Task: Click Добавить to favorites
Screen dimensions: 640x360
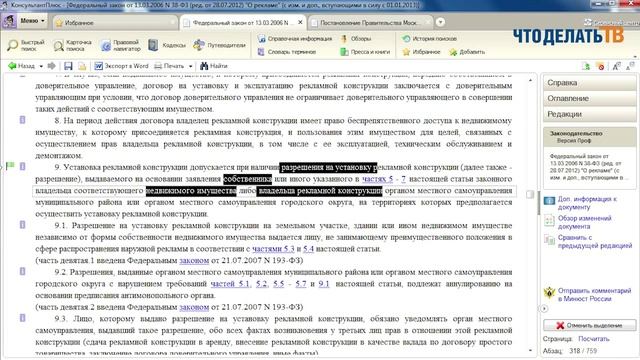Action: click(467, 52)
